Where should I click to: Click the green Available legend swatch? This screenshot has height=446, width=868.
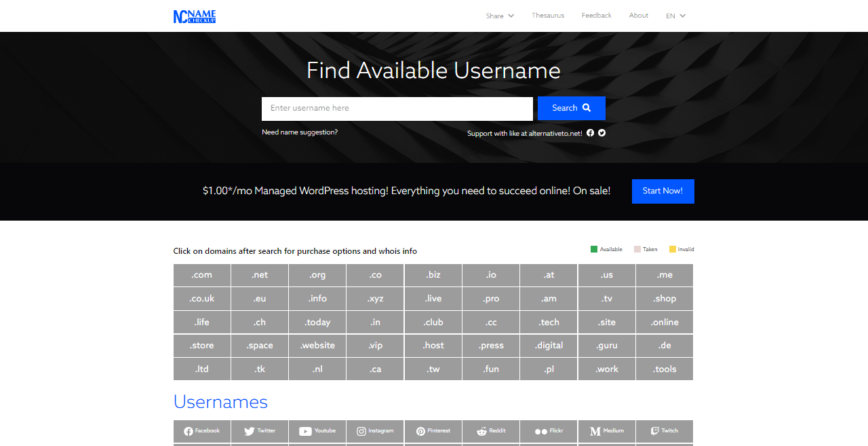[594, 249]
